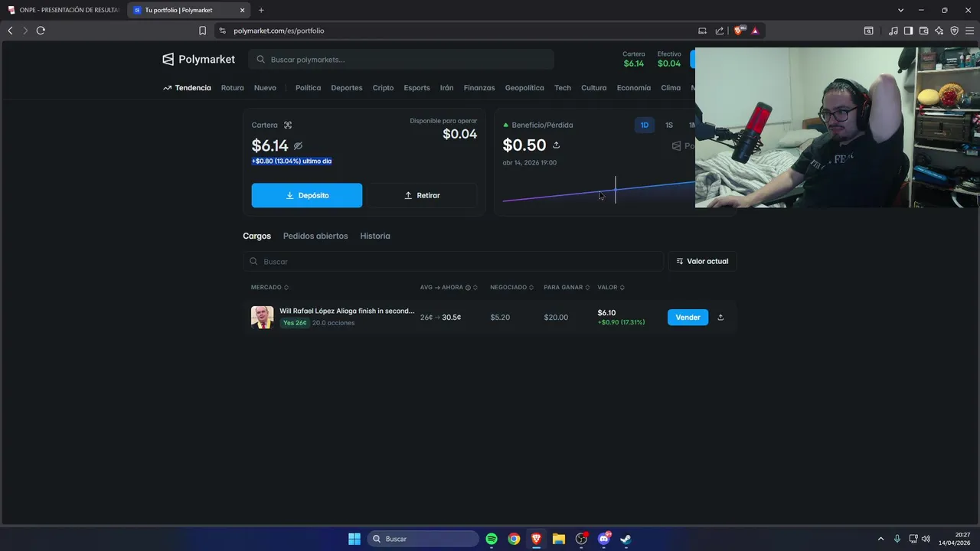Bookmark the page using the bookmark icon
Image resolution: width=980 pixels, height=551 pixels.
[202, 31]
